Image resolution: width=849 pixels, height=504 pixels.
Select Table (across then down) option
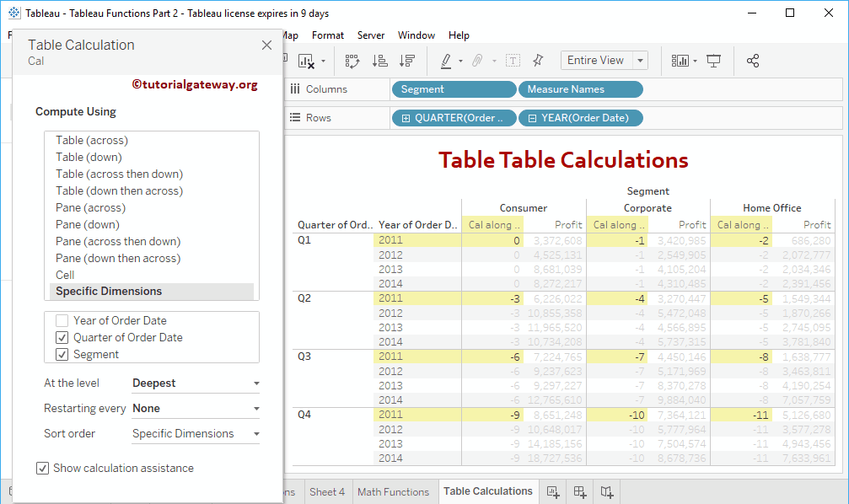point(119,174)
